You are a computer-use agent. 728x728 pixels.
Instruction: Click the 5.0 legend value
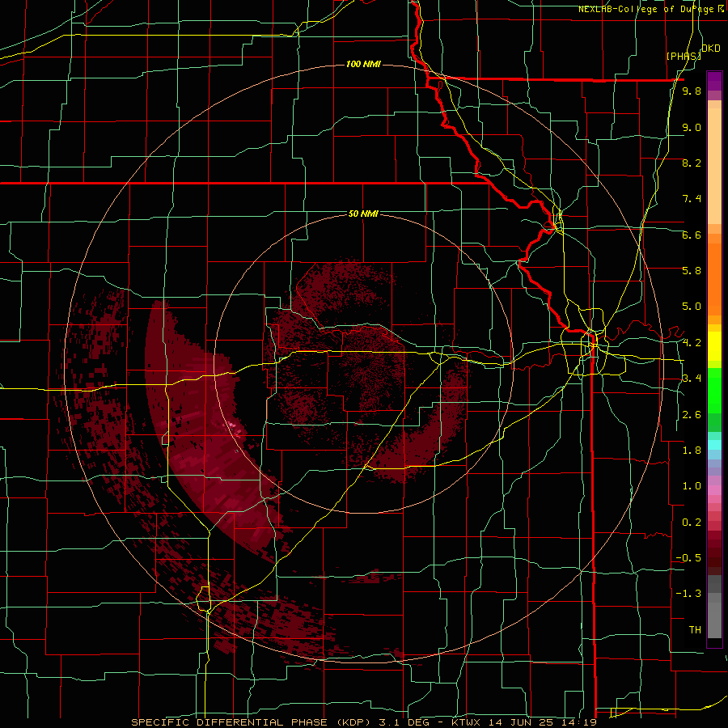click(x=692, y=307)
